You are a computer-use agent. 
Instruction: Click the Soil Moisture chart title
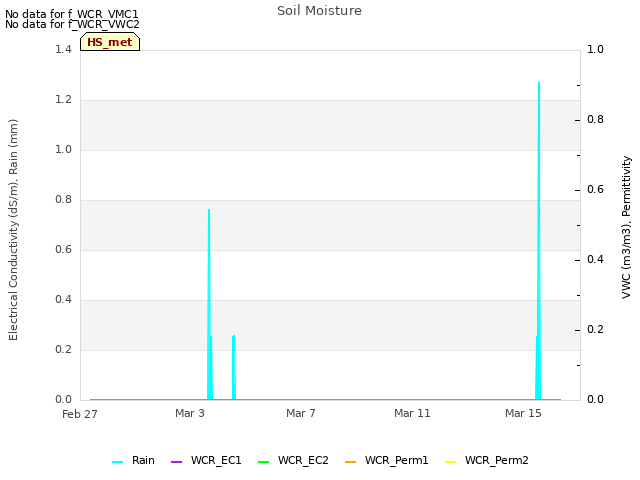tap(319, 11)
